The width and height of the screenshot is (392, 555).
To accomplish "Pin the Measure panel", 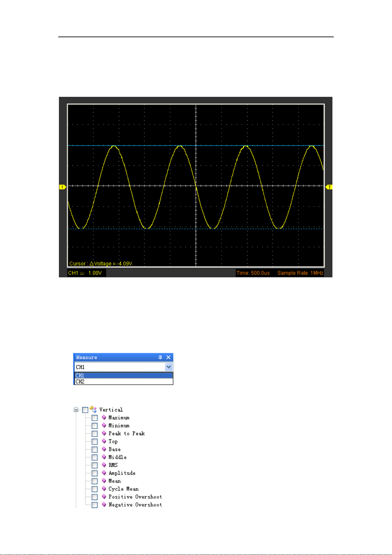I will (160, 357).
